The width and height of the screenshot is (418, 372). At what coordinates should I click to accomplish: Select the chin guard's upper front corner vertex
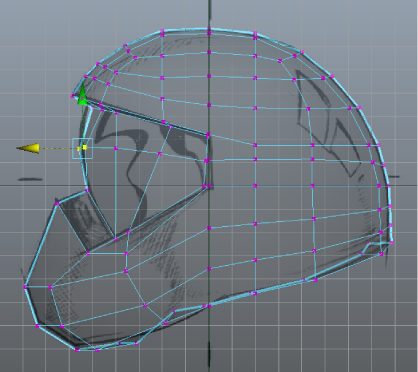pyautogui.click(x=57, y=203)
